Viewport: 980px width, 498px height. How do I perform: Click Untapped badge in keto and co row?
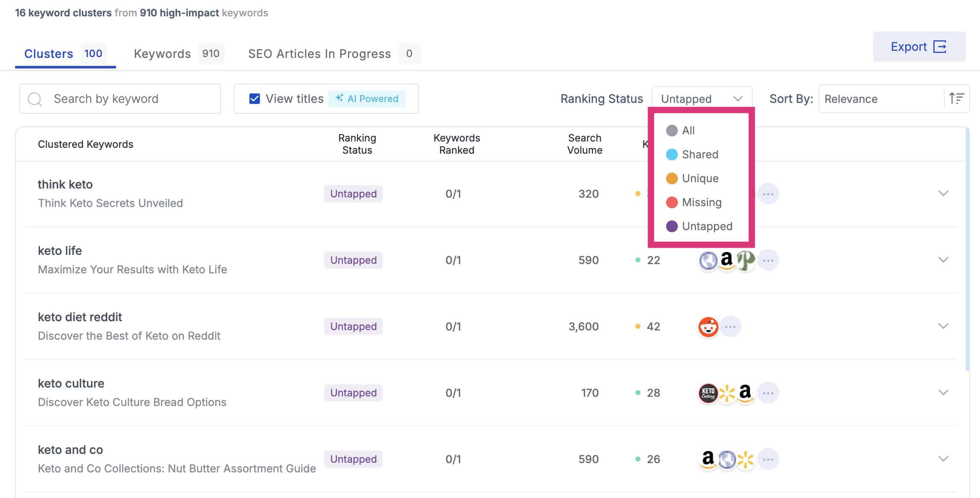point(353,459)
